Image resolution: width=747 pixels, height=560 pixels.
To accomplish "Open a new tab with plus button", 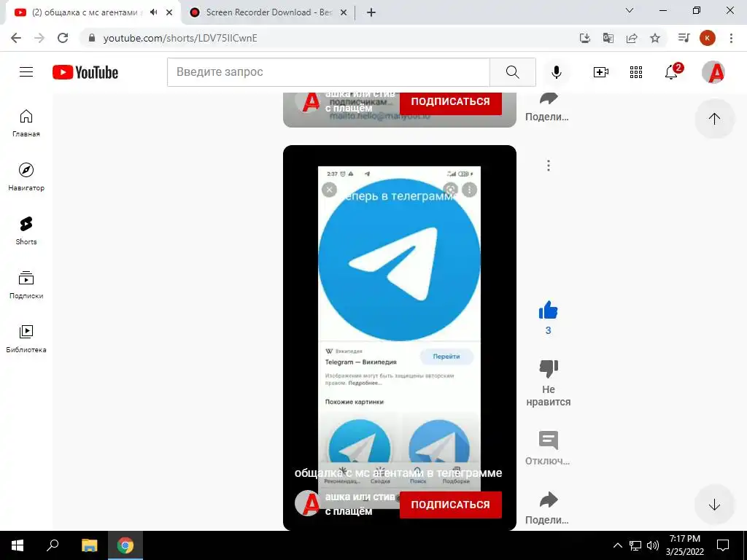I will point(371,12).
